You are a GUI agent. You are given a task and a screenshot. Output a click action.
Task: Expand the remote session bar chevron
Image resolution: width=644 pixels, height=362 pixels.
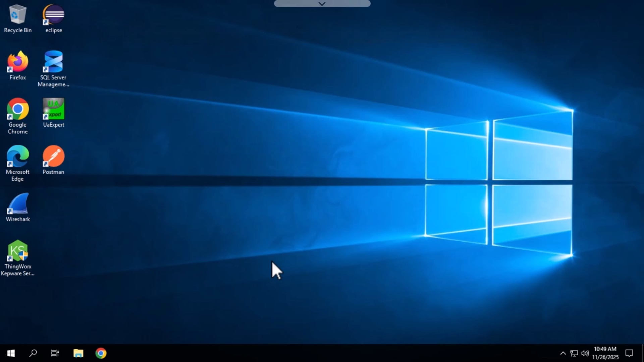tap(322, 4)
